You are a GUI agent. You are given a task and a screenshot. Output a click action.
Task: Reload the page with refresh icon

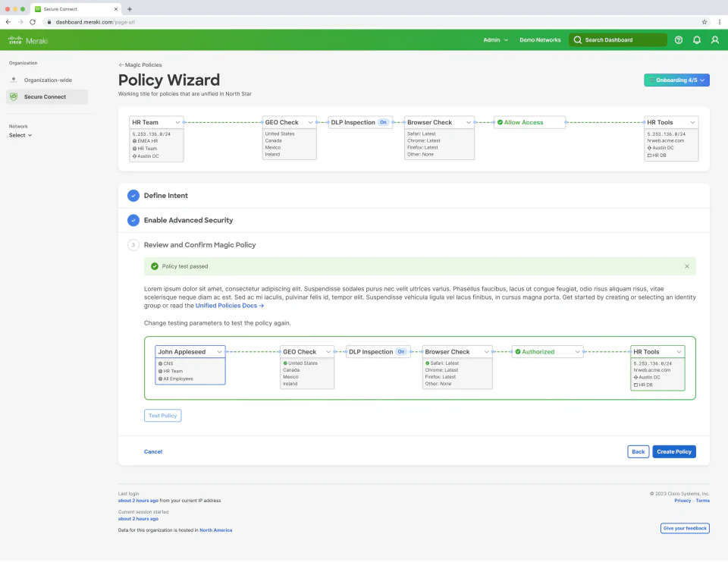(x=33, y=22)
